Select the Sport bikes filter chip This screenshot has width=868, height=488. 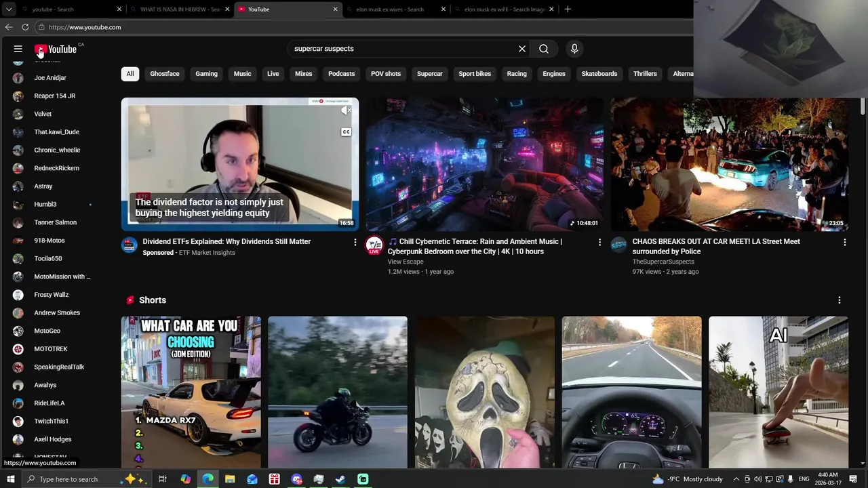click(475, 74)
